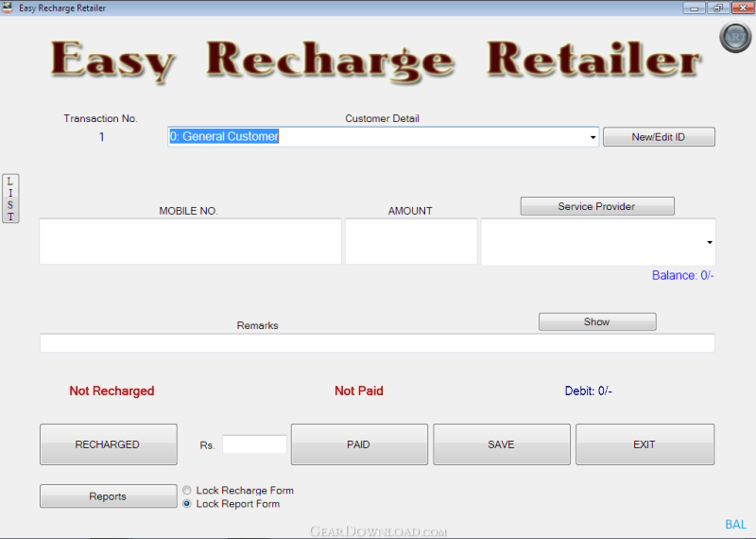Click the Service Provider button
This screenshot has width=756, height=539.
pyautogui.click(x=597, y=206)
